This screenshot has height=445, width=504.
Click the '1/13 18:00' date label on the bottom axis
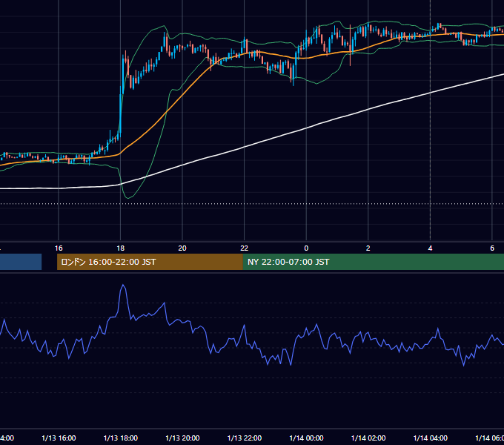121,438
